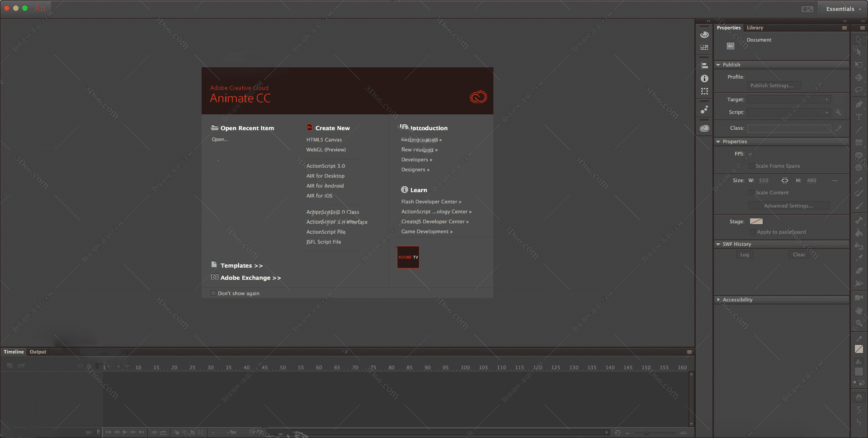Viewport: 868px width, 438px height.
Task: Switch to the Library tab
Action: click(755, 28)
